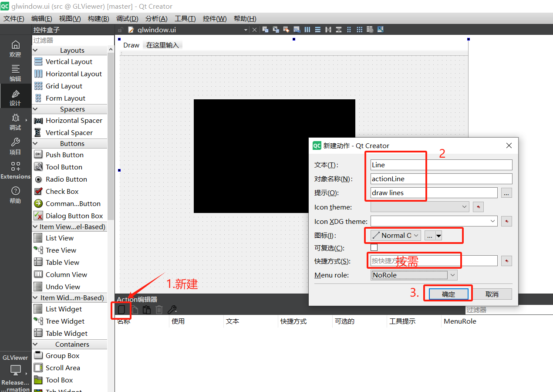Close the glwindow.ui document with the X icon
Viewport: 553px width, 392px height.
(255, 30)
